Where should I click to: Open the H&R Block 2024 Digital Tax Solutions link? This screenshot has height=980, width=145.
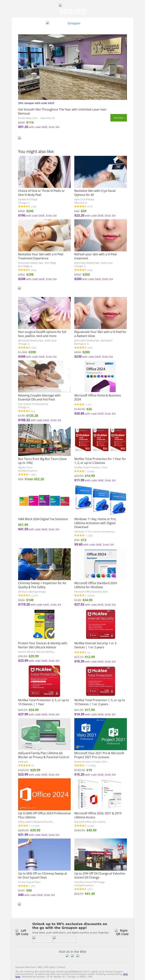click(x=43, y=519)
